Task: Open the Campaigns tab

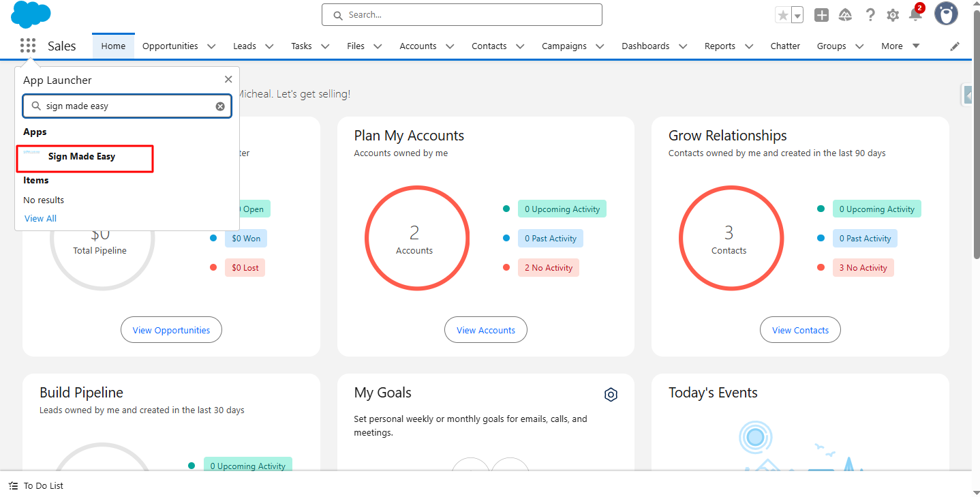Action: (x=564, y=46)
